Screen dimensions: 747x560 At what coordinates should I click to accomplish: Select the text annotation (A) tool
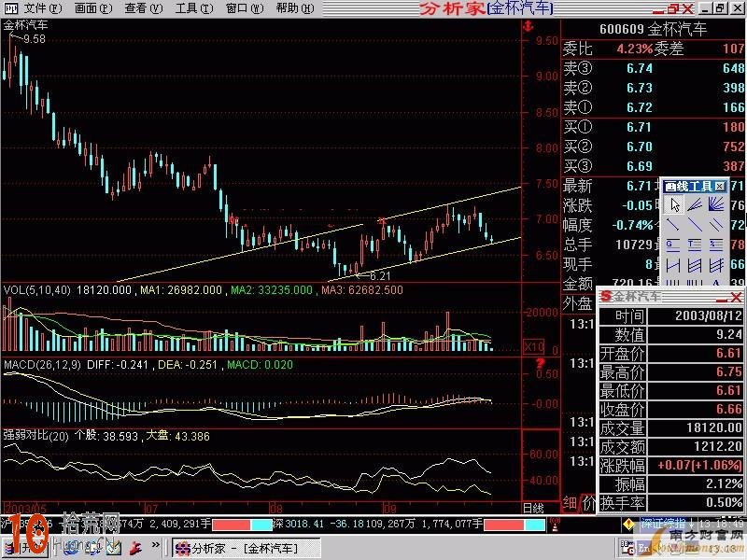[x=716, y=282]
